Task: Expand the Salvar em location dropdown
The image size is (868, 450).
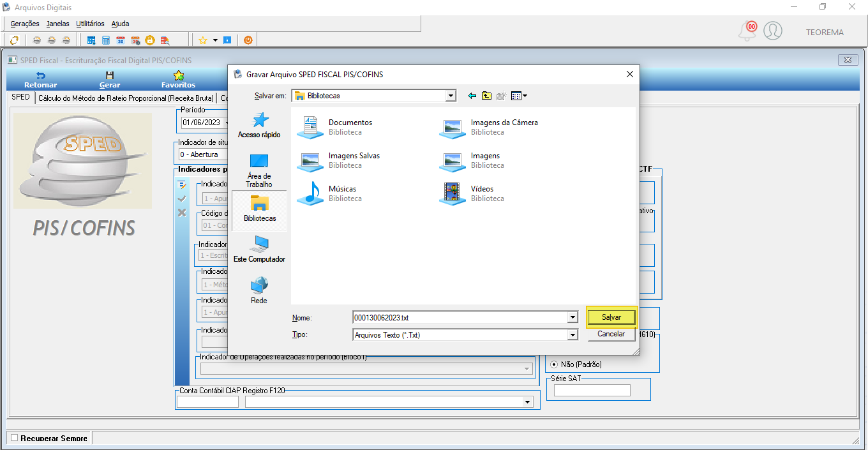Action: tap(451, 96)
